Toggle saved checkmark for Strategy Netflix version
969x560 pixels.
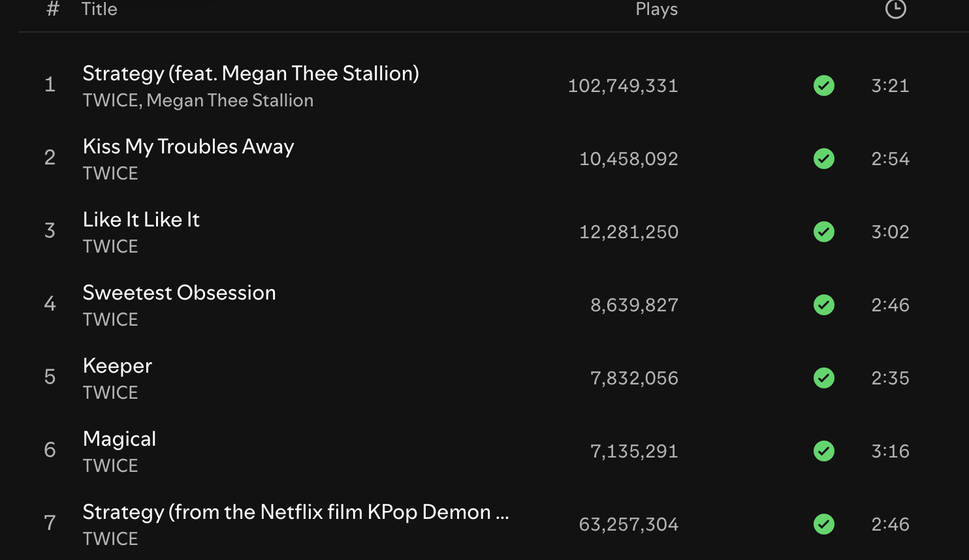[824, 524]
